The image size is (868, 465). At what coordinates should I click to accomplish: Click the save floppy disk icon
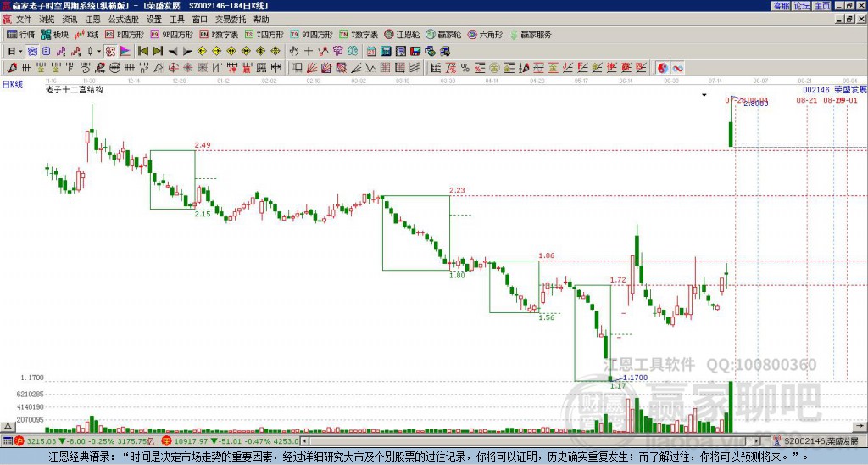(415, 51)
